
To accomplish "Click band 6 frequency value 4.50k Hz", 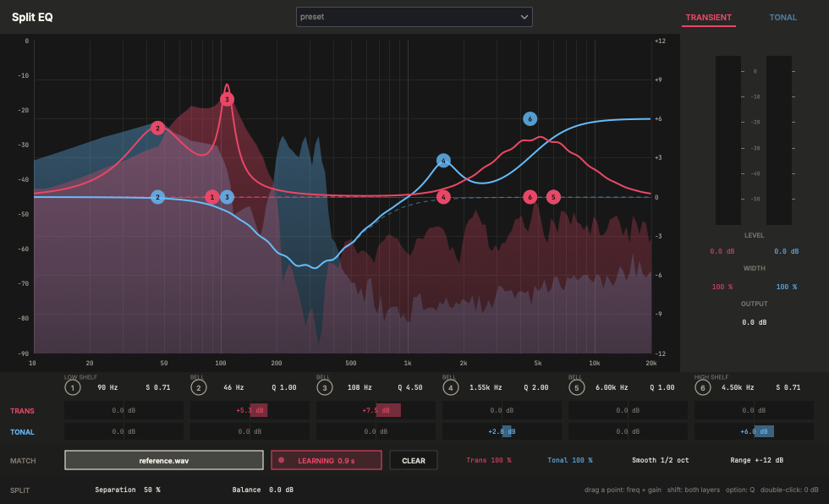I will pyautogui.click(x=738, y=387).
